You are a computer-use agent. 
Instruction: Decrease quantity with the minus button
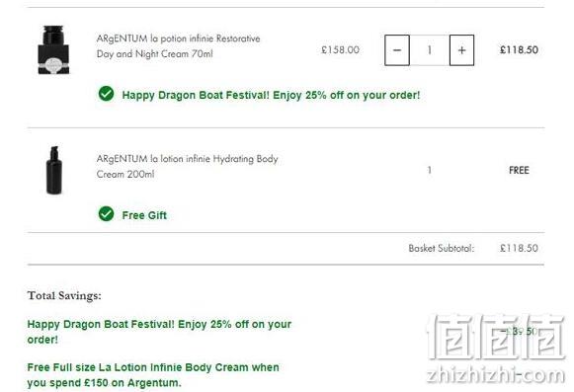point(397,50)
